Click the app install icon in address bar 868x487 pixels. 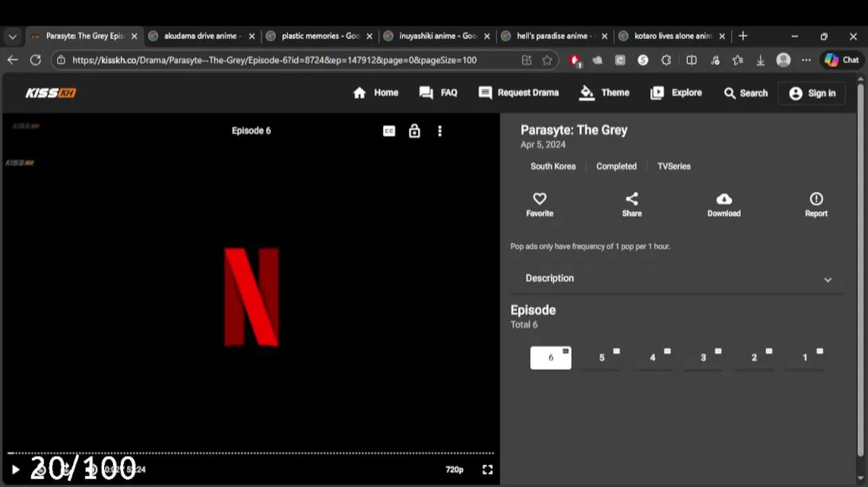pos(527,60)
